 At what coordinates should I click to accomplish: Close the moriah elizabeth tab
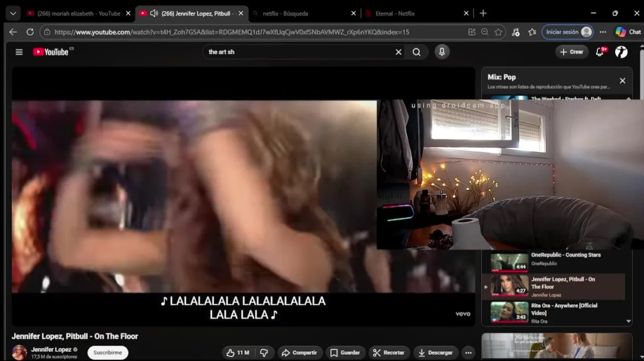click(128, 13)
